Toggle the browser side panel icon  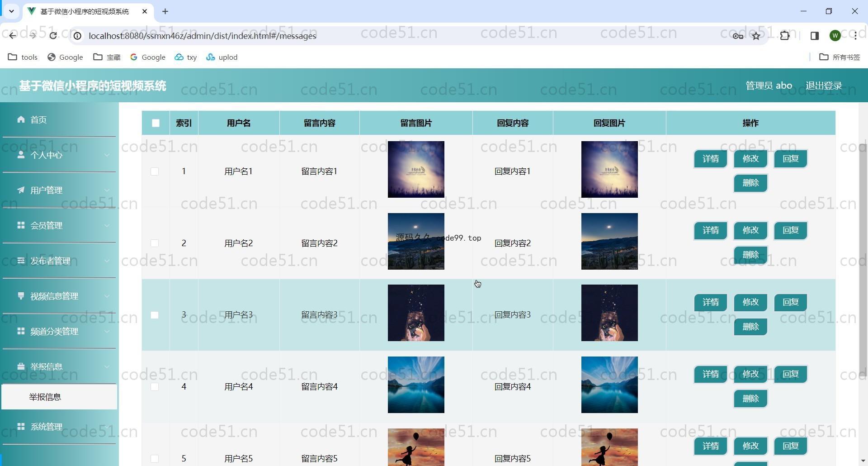[x=815, y=36]
